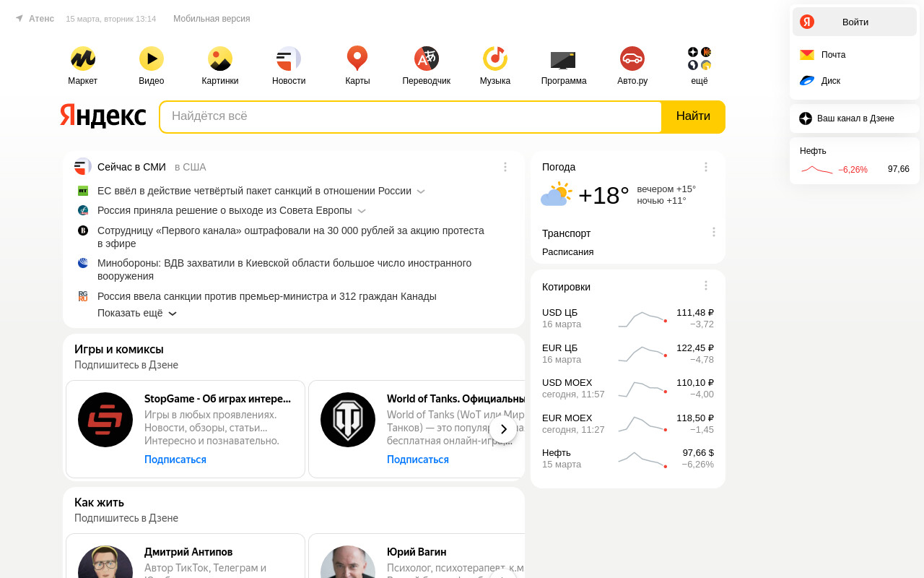Open the ещё services grid icon

point(699,59)
